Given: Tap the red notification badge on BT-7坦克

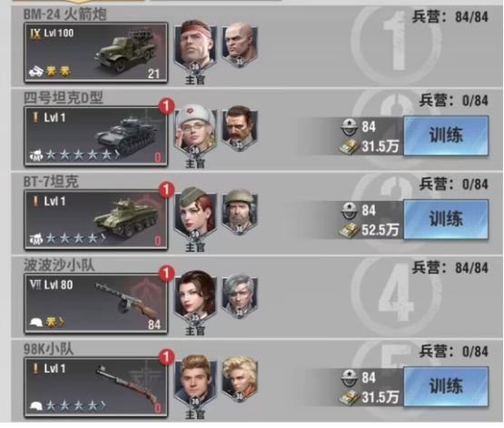Looking at the screenshot, I should coord(166,190).
